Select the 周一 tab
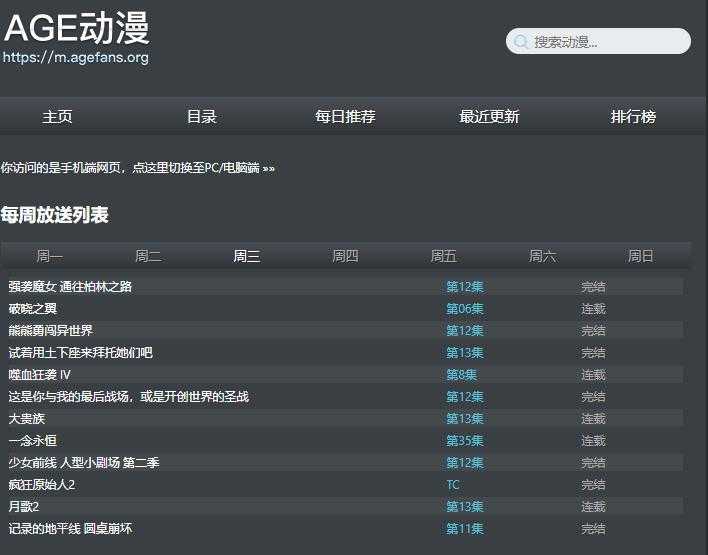 [50, 257]
